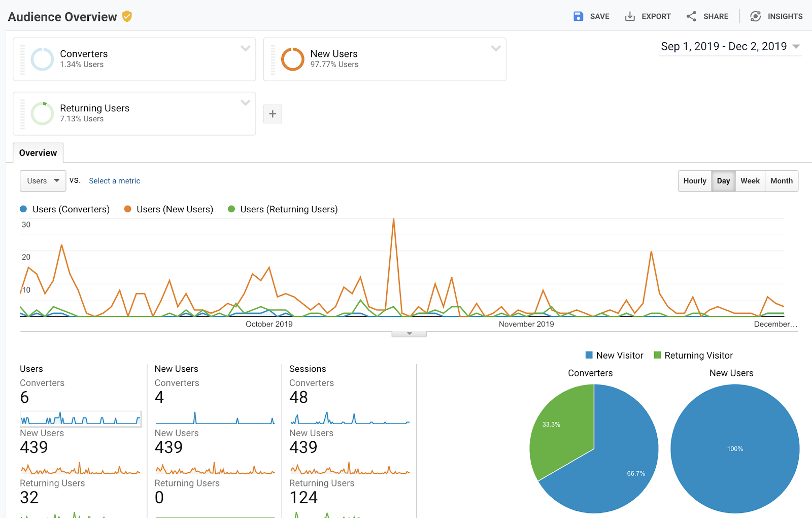Click the verified shield badge beside Audience Overview
Viewport: 812px width, 518px height.
[127, 17]
